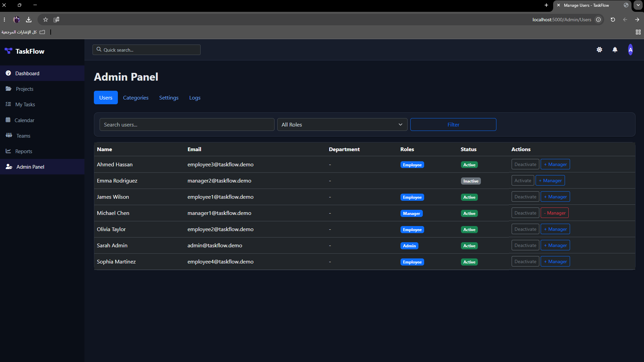Click the extensions icon beside the star
644x362 pixels.
point(56,20)
